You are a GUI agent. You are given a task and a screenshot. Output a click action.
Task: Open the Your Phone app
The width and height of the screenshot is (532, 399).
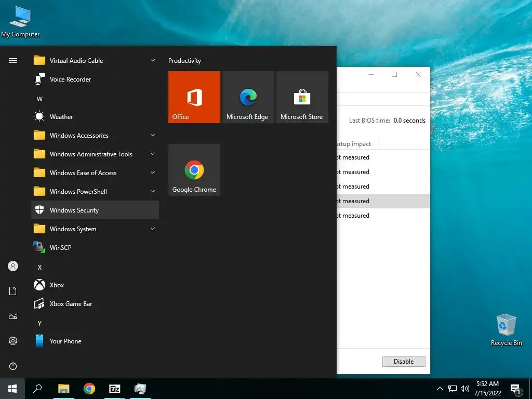95,341
